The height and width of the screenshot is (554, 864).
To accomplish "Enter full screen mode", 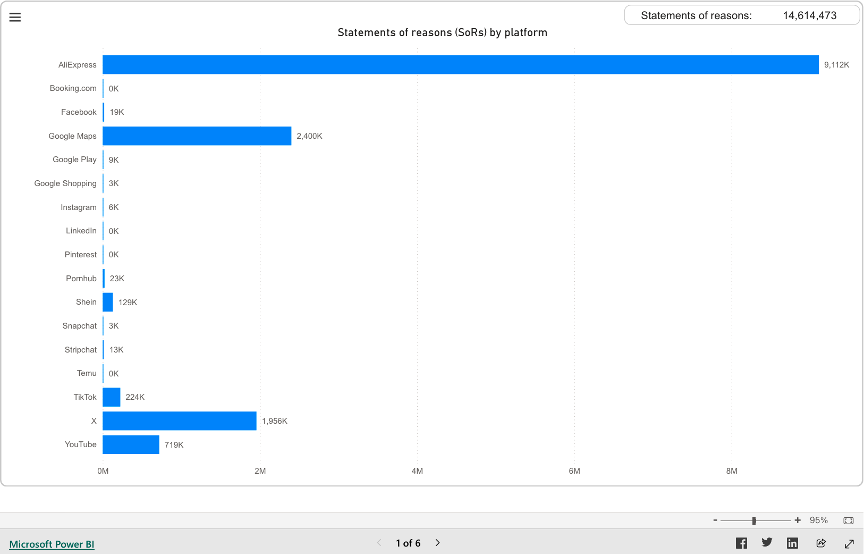I will (x=848, y=543).
